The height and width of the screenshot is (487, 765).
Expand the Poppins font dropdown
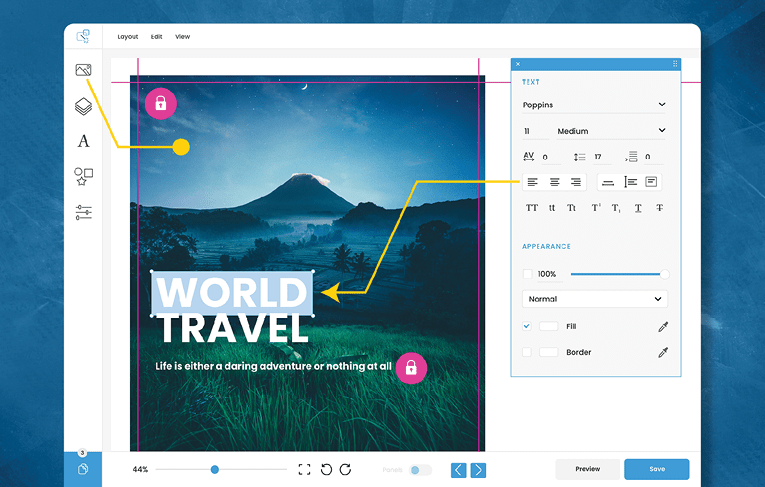coord(594,105)
